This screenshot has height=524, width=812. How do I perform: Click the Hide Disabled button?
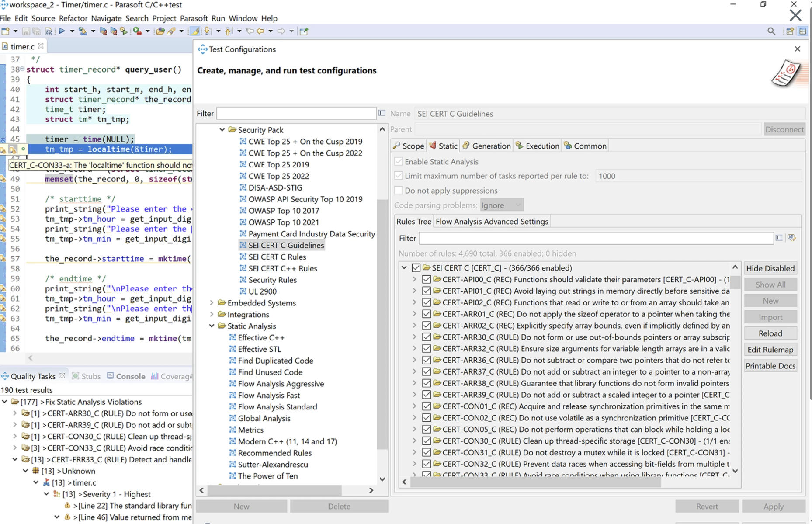pos(770,268)
